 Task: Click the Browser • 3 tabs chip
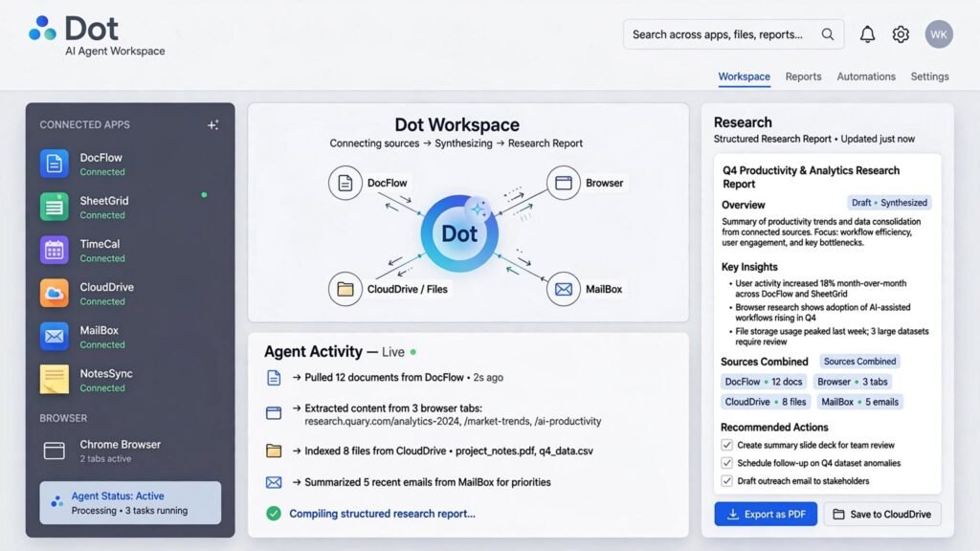coord(853,382)
